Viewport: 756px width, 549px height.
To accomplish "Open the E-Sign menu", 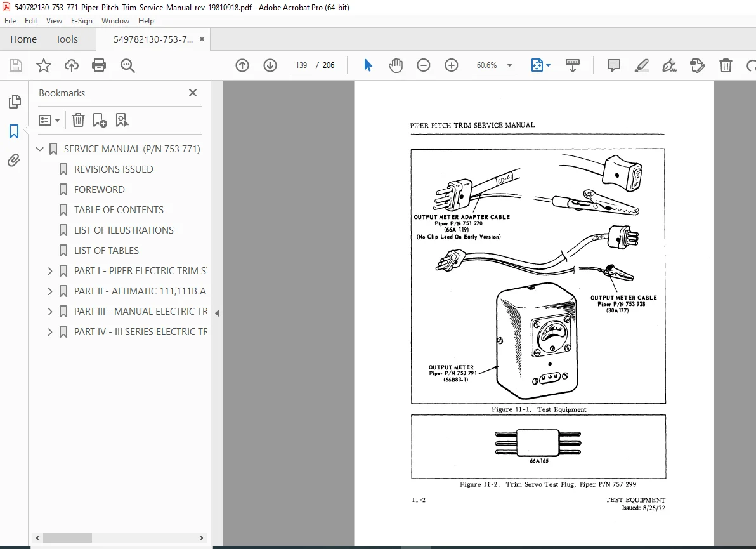I will (81, 21).
